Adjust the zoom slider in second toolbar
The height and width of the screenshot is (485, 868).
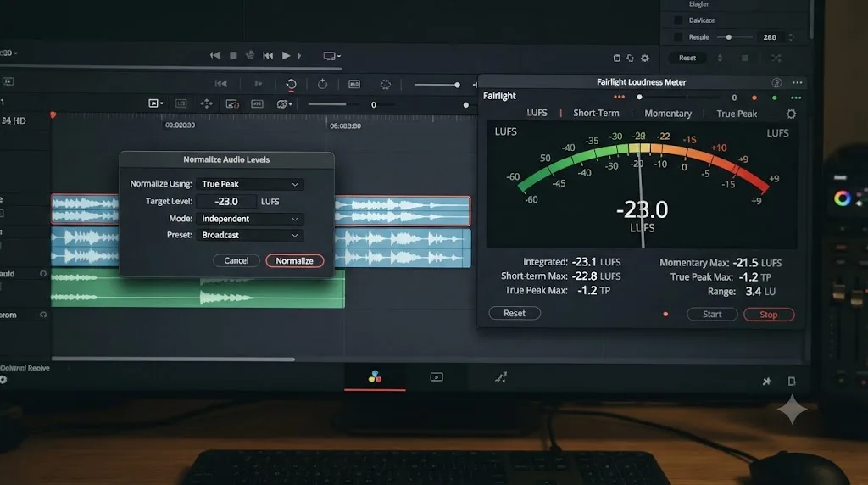click(437, 85)
